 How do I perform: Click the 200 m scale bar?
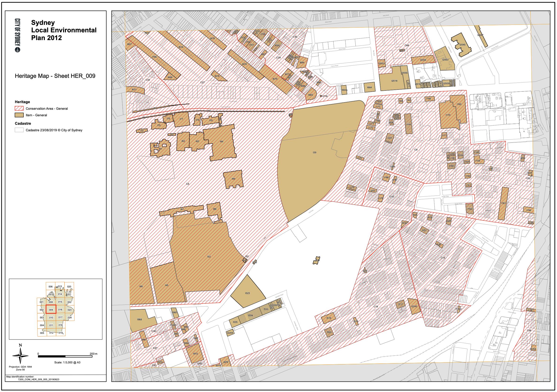[x=65, y=357]
